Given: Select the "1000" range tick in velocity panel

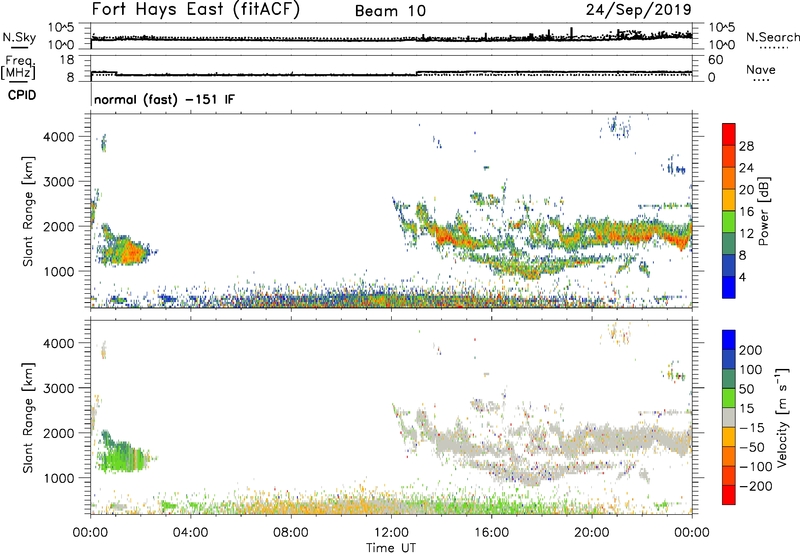Looking at the screenshot, I should coord(58,478).
